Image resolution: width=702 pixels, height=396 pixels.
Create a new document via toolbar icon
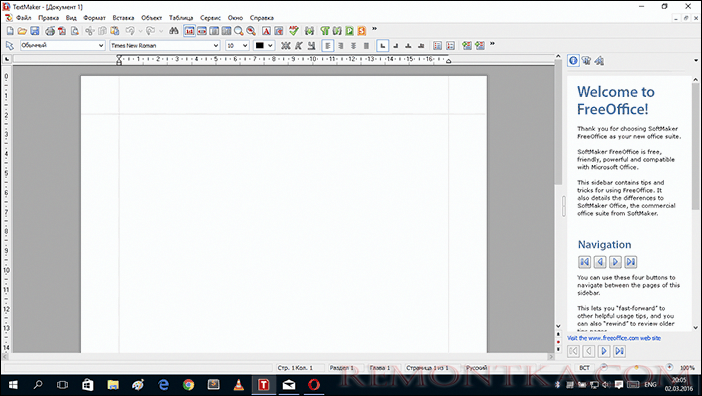(x=10, y=30)
